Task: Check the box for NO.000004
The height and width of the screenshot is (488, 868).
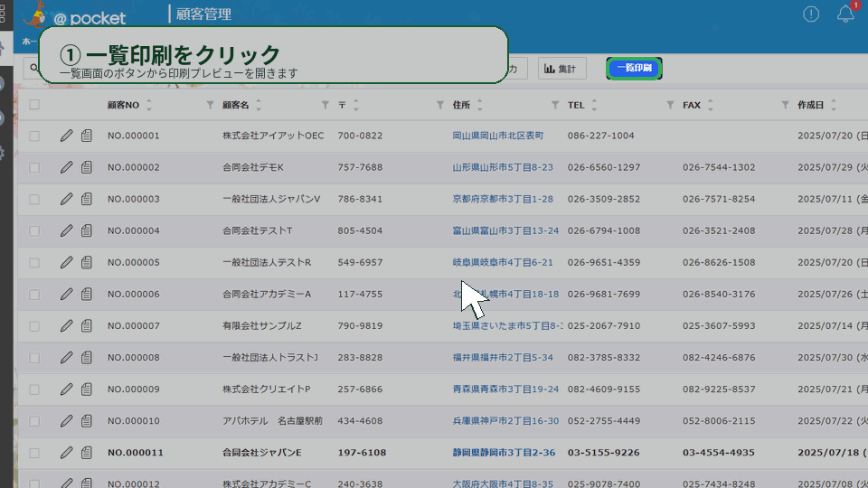Action: 34,230
